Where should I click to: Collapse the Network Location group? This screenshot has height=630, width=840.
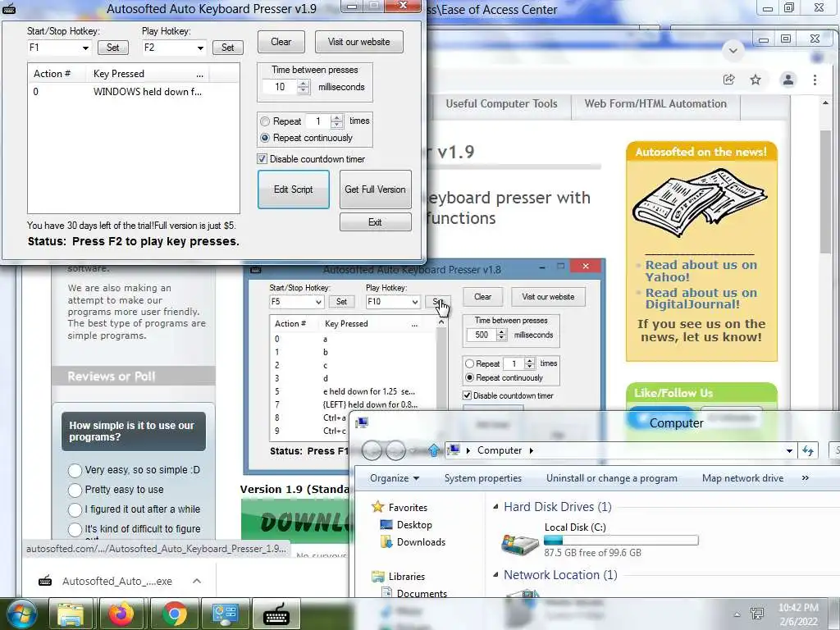495,575
